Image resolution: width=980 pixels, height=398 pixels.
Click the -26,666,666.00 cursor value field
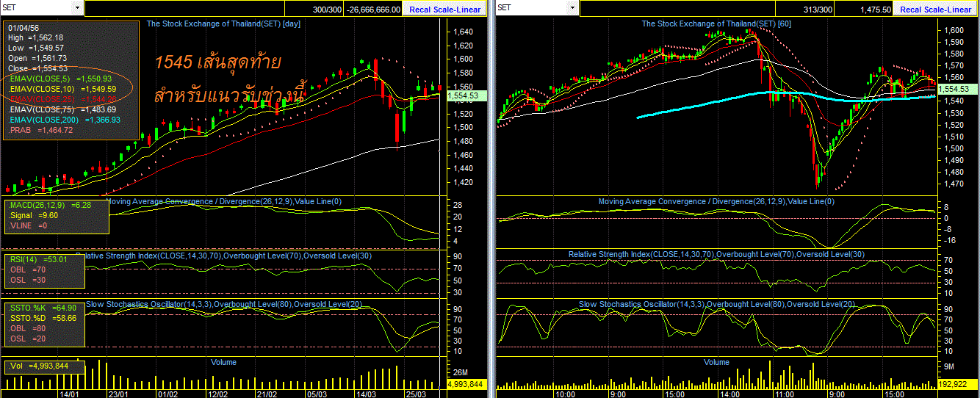(374, 9)
